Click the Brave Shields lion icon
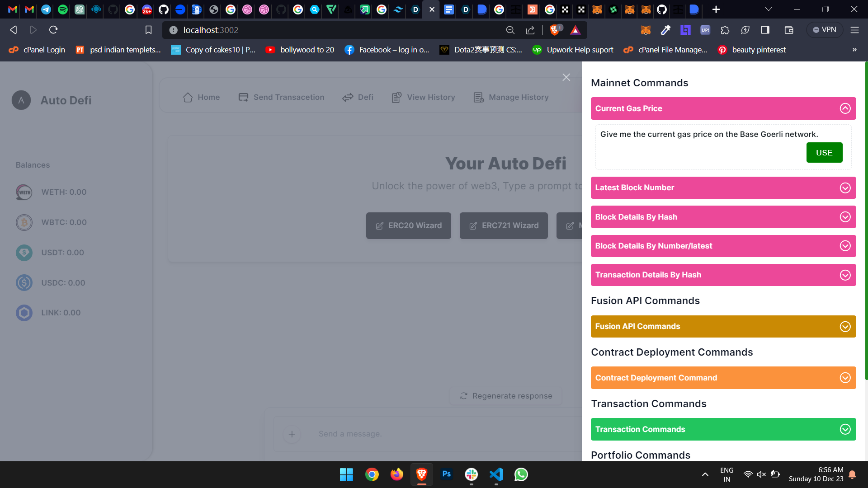This screenshot has width=868, height=488. [555, 30]
